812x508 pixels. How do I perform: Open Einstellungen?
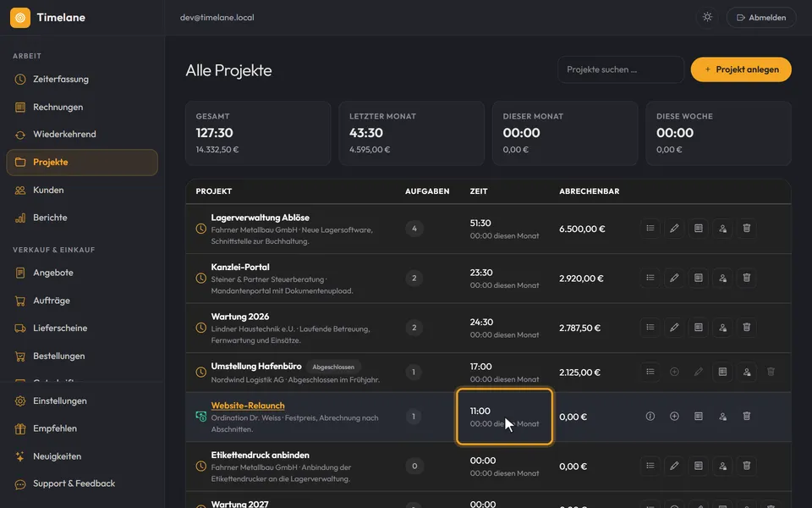tap(82, 400)
